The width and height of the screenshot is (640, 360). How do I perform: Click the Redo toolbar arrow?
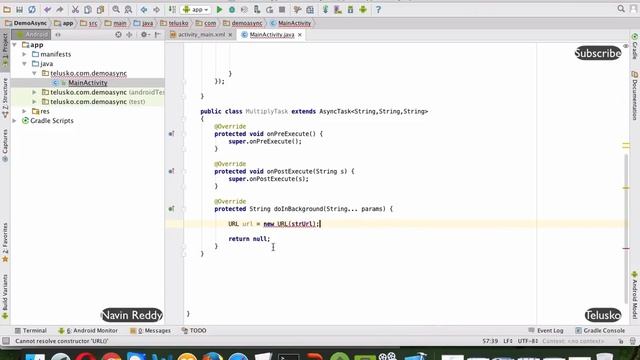pos(60,9)
